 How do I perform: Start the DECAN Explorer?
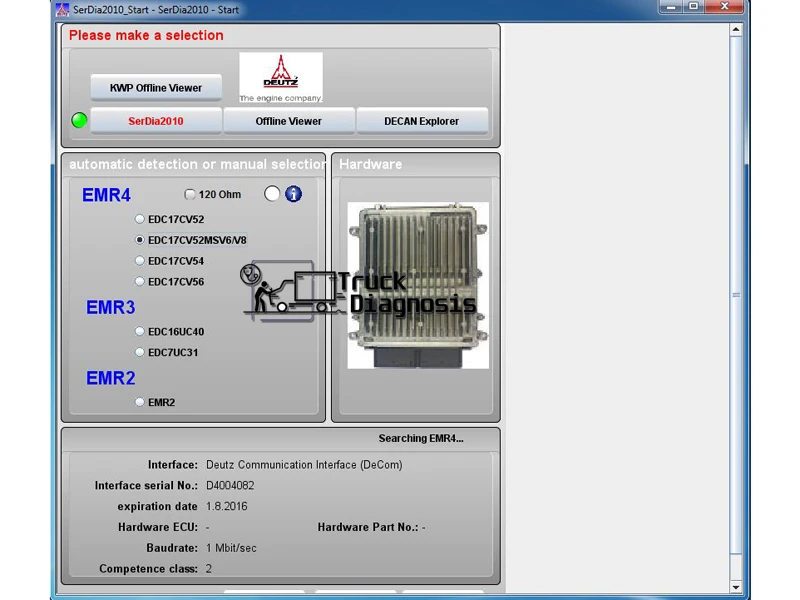[x=421, y=120]
